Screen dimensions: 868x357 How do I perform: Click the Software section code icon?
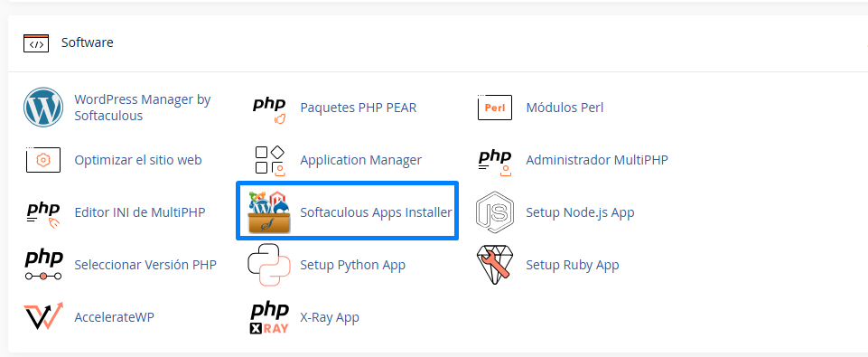[x=36, y=43]
